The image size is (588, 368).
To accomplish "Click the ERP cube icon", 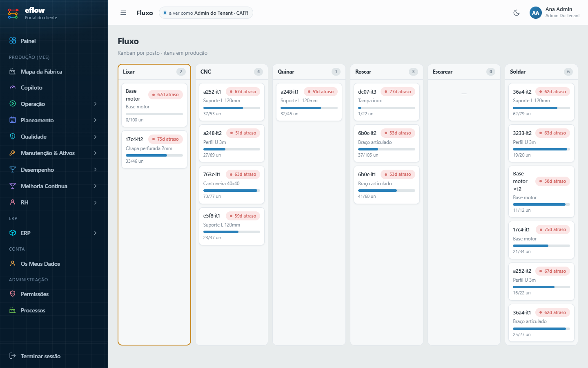I will coord(13,233).
